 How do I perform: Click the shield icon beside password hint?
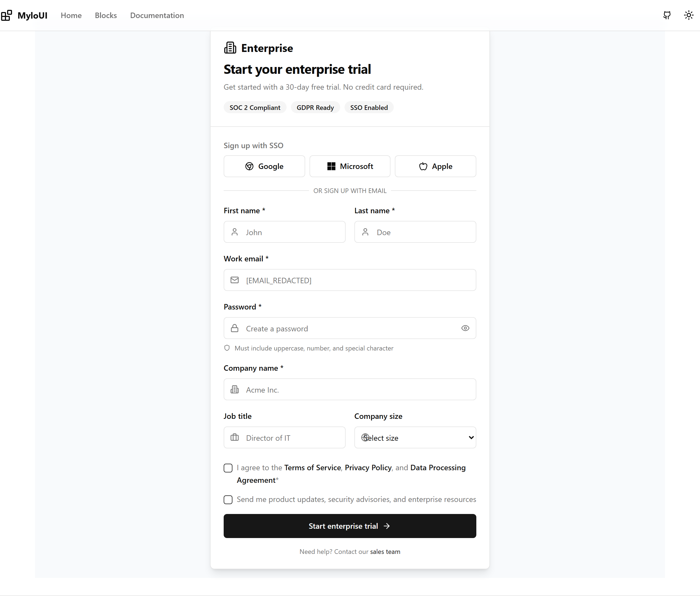pyautogui.click(x=227, y=348)
